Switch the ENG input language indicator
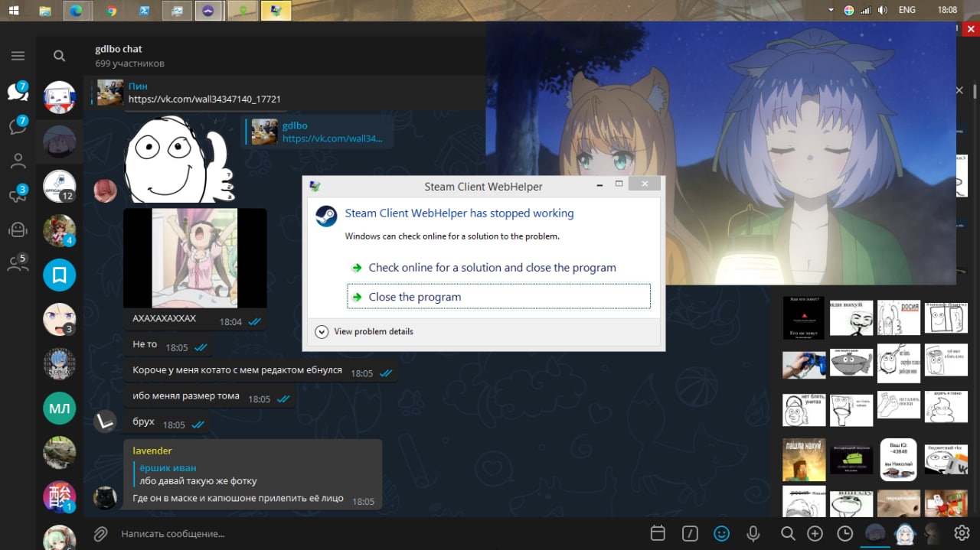The height and width of the screenshot is (550, 980). tap(908, 10)
